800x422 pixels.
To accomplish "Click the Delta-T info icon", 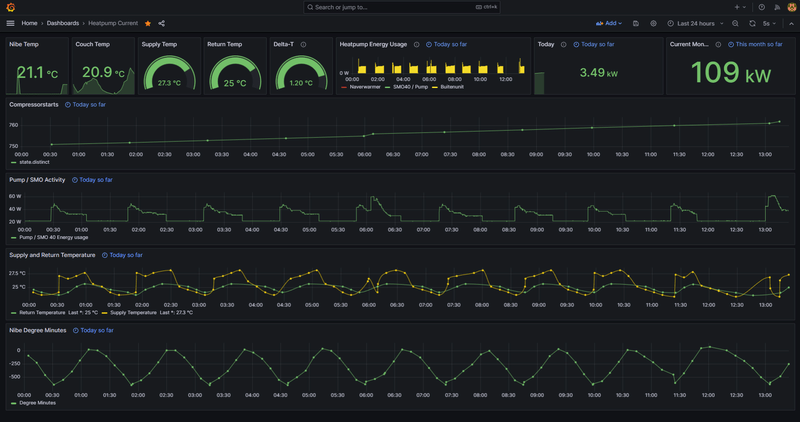I will pyautogui.click(x=303, y=44).
